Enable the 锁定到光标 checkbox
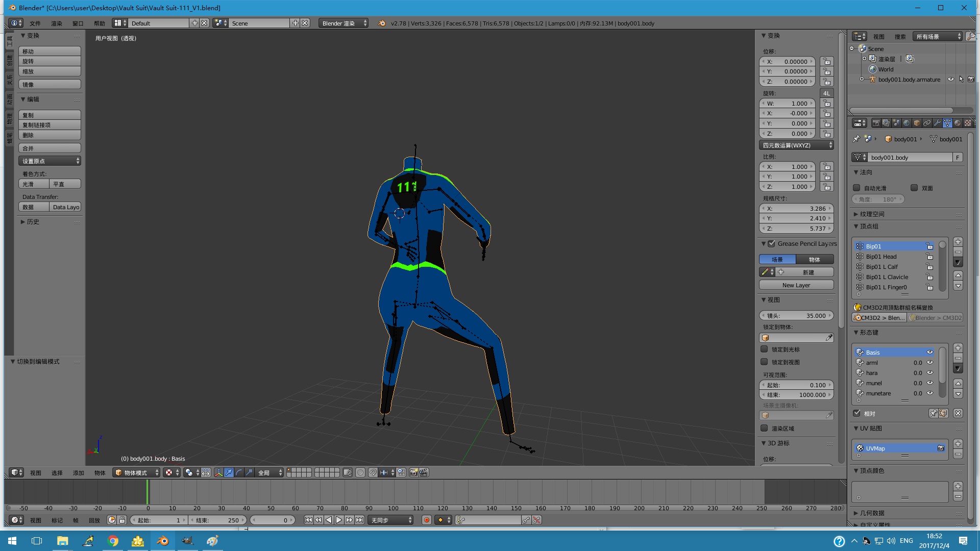The width and height of the screenshot is (980, 551). (x=764, y=349)
